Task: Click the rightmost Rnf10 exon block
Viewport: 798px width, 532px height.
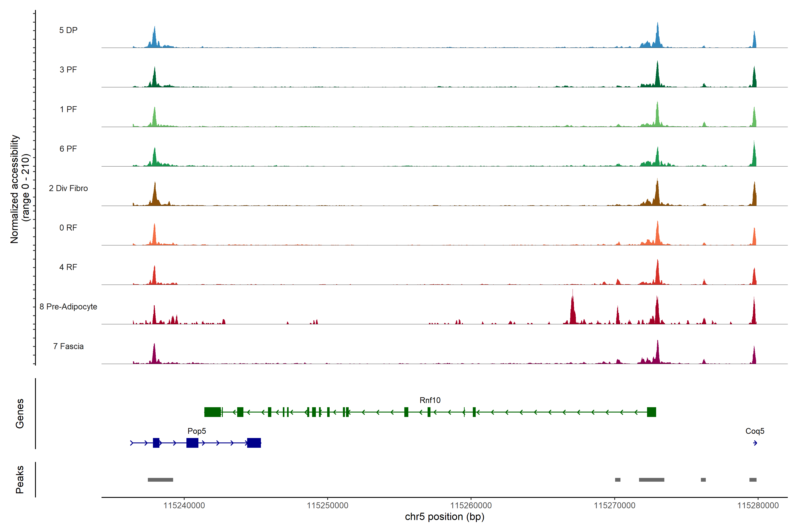Action: click(651, 412)
